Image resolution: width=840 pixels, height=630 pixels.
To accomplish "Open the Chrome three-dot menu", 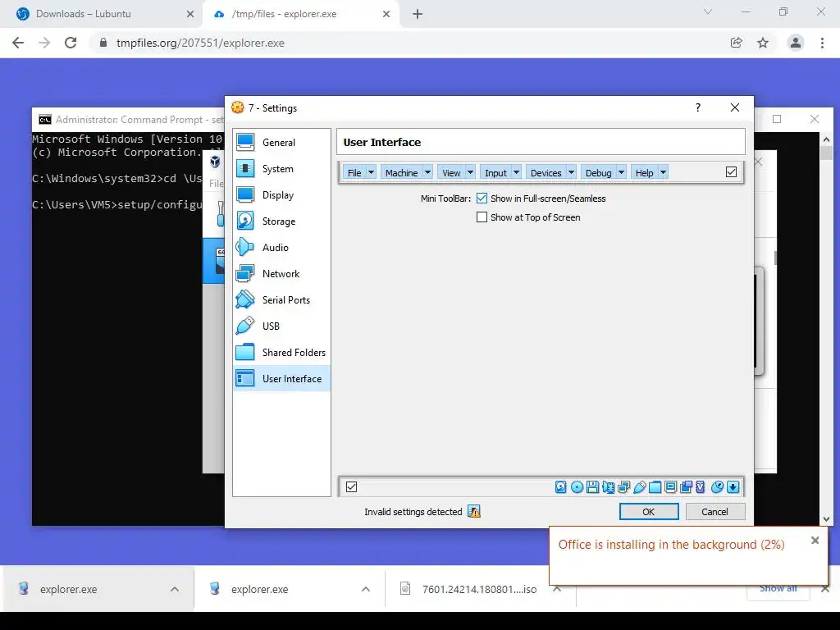I will point(822,43).
